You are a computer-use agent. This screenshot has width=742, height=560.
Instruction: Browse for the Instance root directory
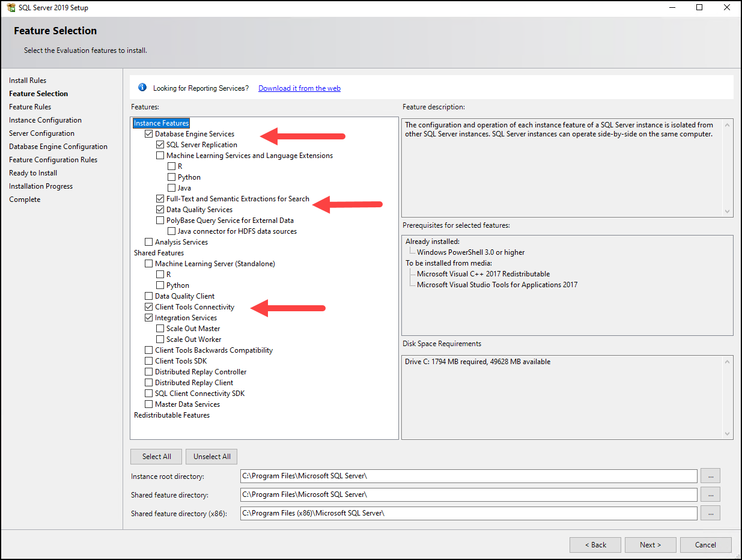click(710, 476)
